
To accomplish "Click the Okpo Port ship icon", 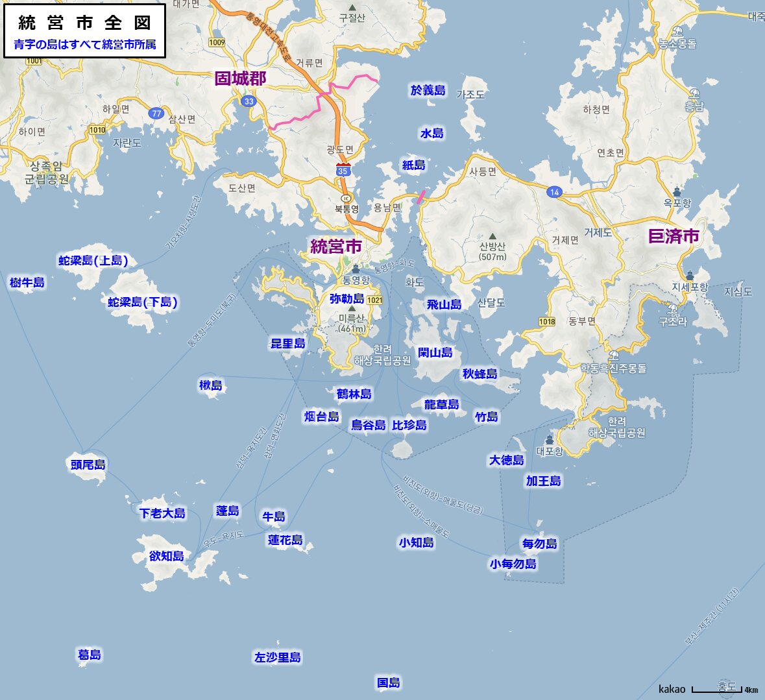I will point(677,191).
